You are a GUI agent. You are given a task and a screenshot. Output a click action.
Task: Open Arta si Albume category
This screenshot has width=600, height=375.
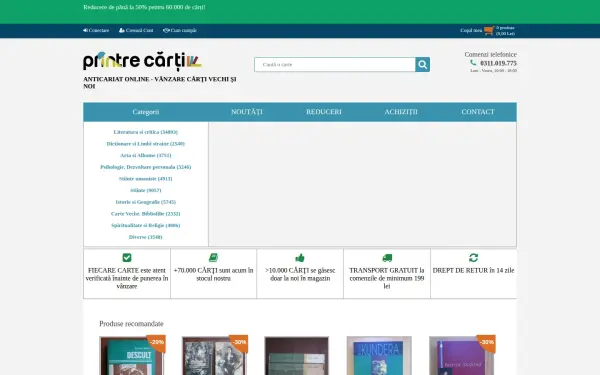click(x=146, y=155)
